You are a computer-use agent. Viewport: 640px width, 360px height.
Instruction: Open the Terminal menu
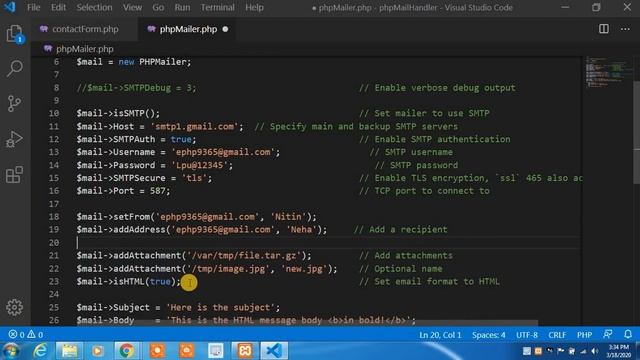click(x=218, y=7)
